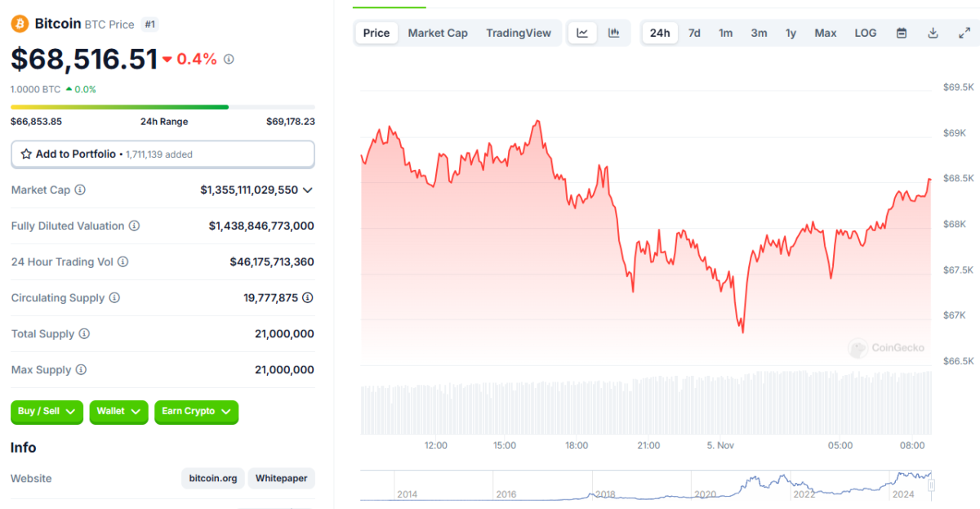Open the Earn Crypto dropdown
Viewport: 980px width, 509px height.
[196, 411]
